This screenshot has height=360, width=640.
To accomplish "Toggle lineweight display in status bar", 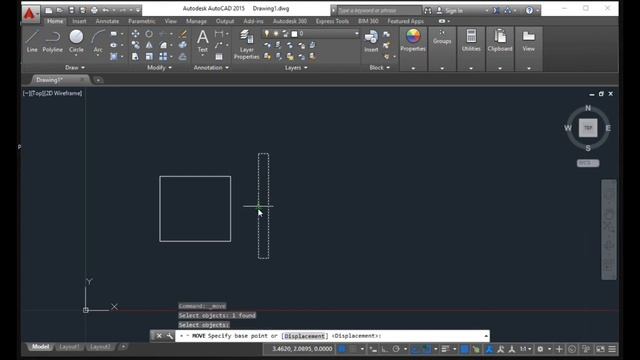I will tap(445, 349).
